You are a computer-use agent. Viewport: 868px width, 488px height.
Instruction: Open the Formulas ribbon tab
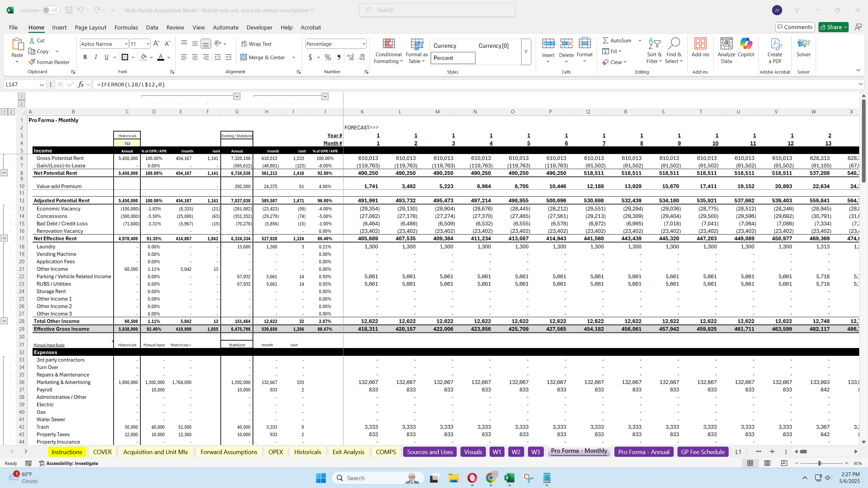point(126,27)
